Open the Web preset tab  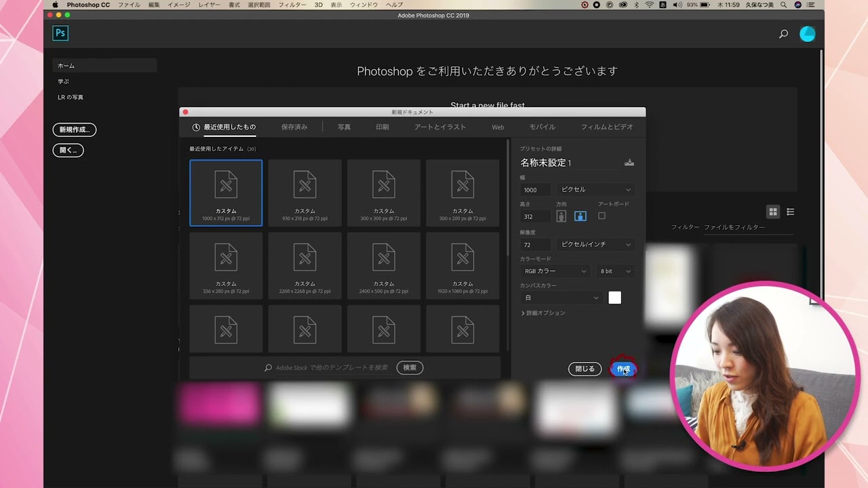coord(498,127)
